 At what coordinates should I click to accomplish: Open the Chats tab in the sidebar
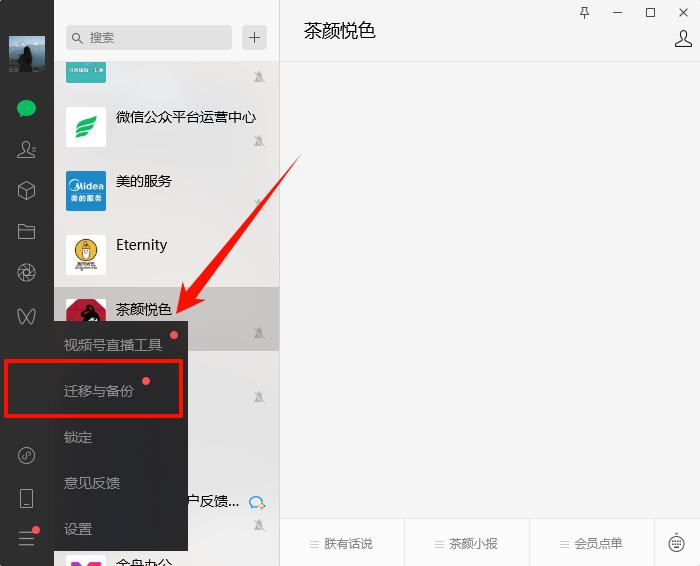coord(27,109)
